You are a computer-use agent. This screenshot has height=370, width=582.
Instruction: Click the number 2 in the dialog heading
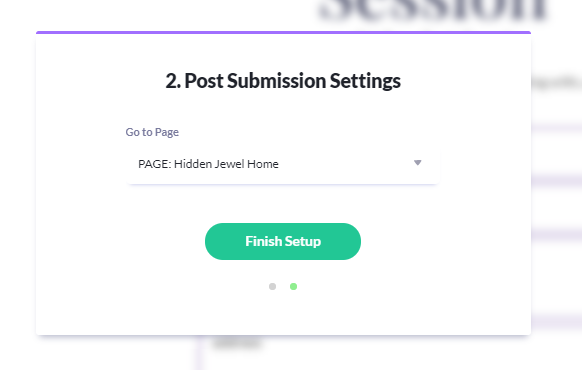coord(171,81)
